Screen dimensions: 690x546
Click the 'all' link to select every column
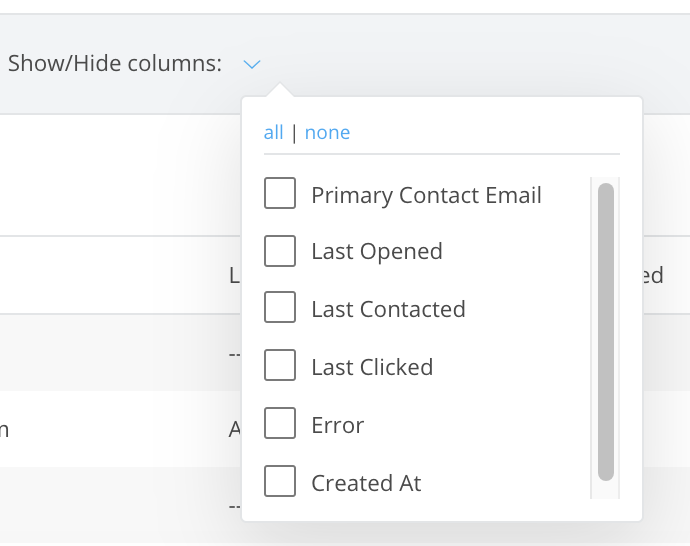273,133
